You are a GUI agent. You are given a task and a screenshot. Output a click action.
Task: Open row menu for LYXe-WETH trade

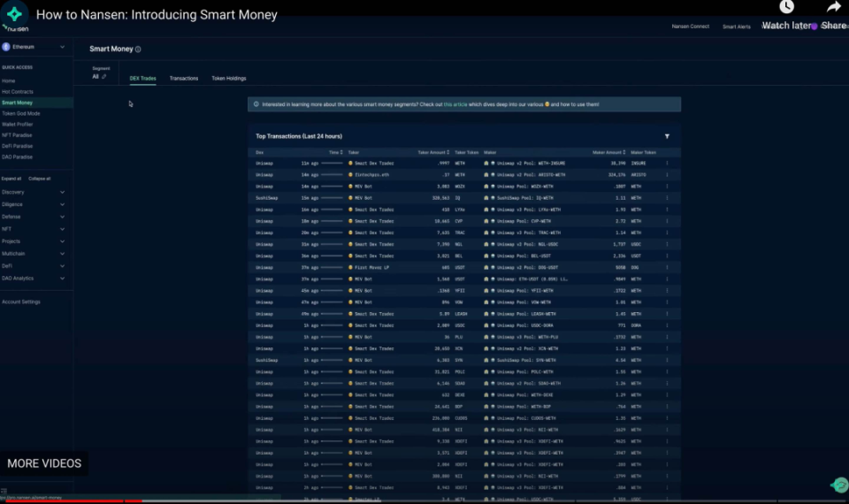tap(667, 210)
